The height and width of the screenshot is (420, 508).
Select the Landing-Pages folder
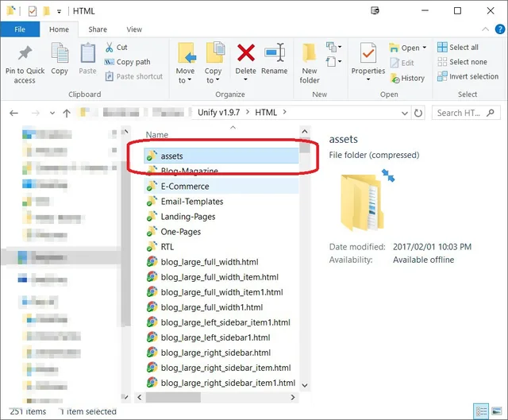coord(221,217)
